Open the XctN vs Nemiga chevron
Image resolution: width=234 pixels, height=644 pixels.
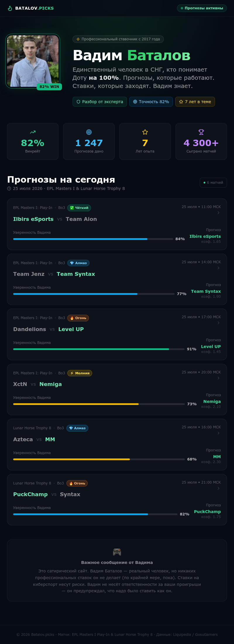pos(218,378)
